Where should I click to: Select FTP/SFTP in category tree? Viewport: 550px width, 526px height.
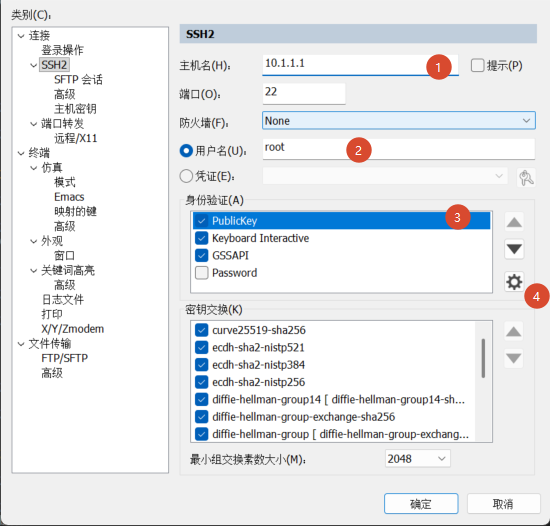coord(65,358)
